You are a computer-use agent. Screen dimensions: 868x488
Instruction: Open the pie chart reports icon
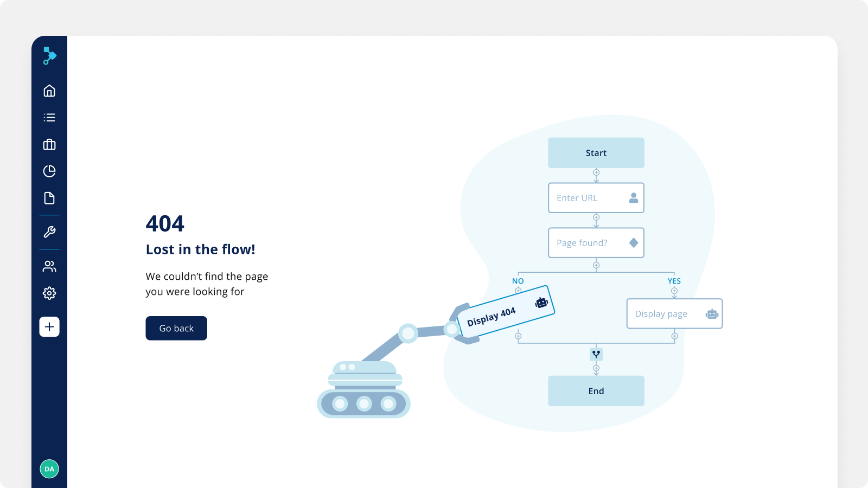49,171
